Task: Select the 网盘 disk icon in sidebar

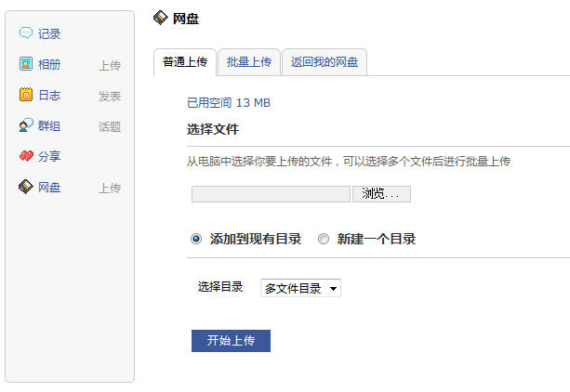Action: [x=26, y=187]
